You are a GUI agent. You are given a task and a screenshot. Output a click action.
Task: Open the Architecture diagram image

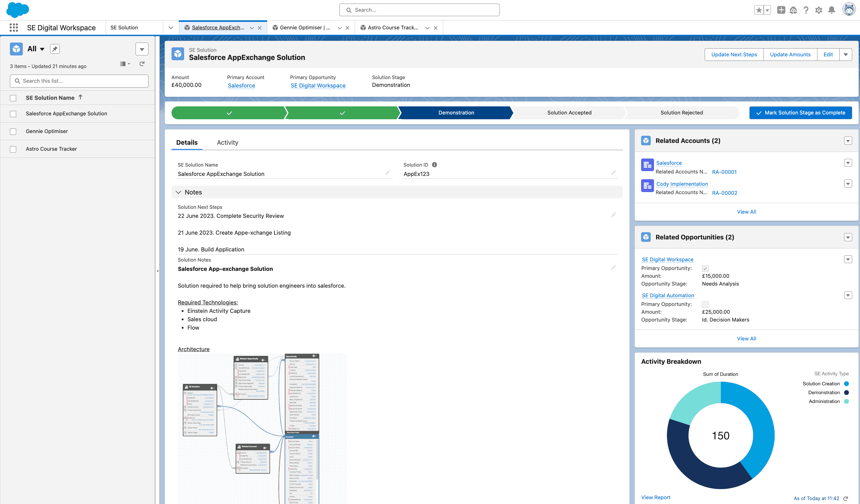pyautogui.click(x=262, y=429)
